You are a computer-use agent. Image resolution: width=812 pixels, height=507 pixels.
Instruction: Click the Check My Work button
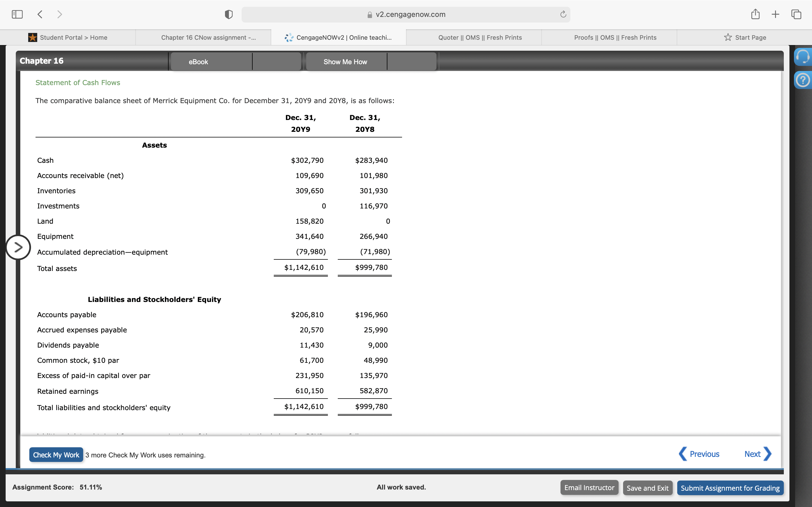click(x=56, y=455)
